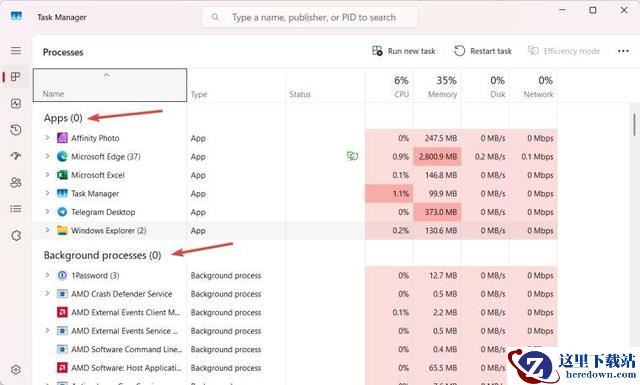Select Microsoft Edge memory value 2,800.9 MB

coord(438,157)
